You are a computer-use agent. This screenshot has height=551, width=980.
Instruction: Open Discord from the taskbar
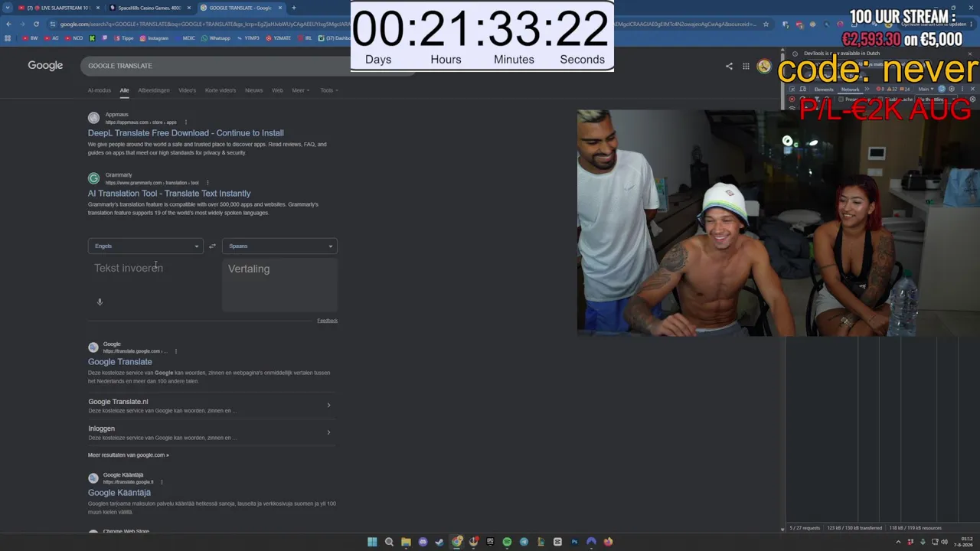tap(423, 542)
